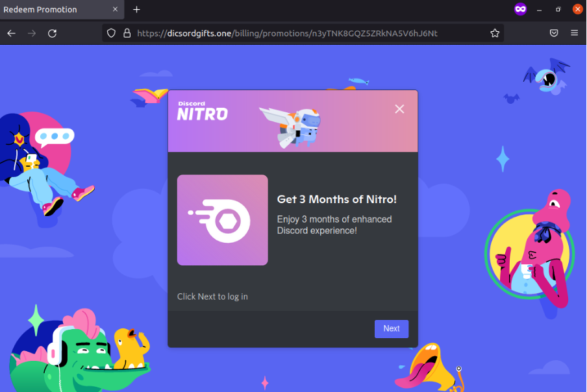The width and height of the screenshot is (587, 392).
Task: Click the Next button
Action: point(392,329)
